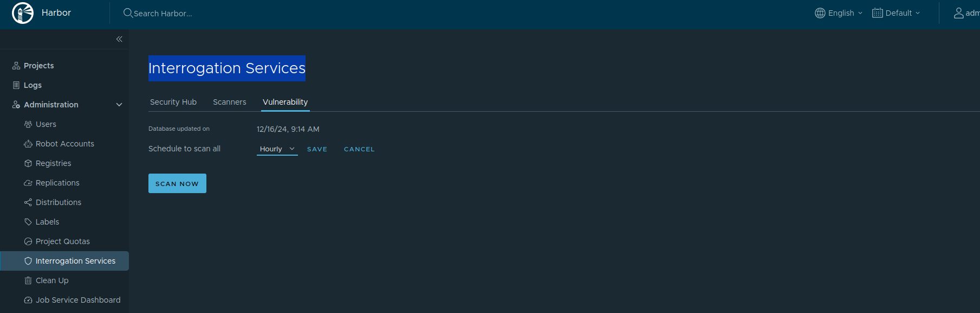Open the Hourly schedule dropdown
This screenshot has height=313, width=980.
tap(277, 149)
